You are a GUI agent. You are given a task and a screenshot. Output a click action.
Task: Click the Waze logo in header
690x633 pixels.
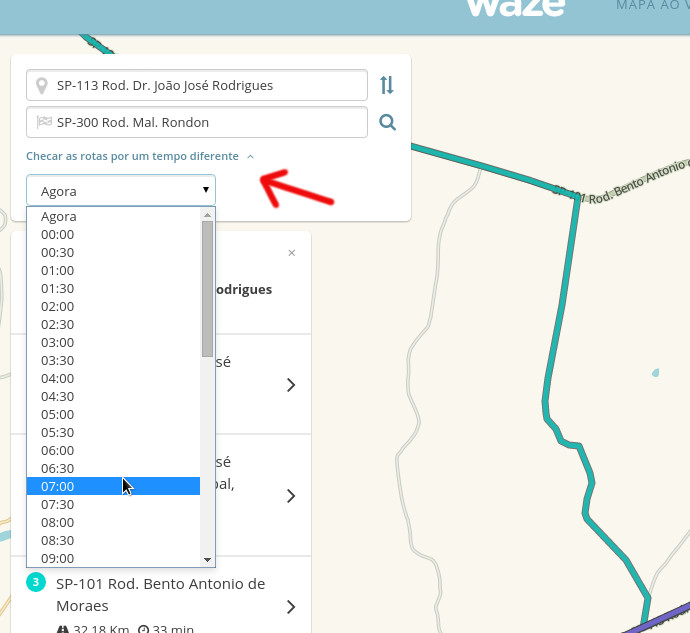click(515, 8)
